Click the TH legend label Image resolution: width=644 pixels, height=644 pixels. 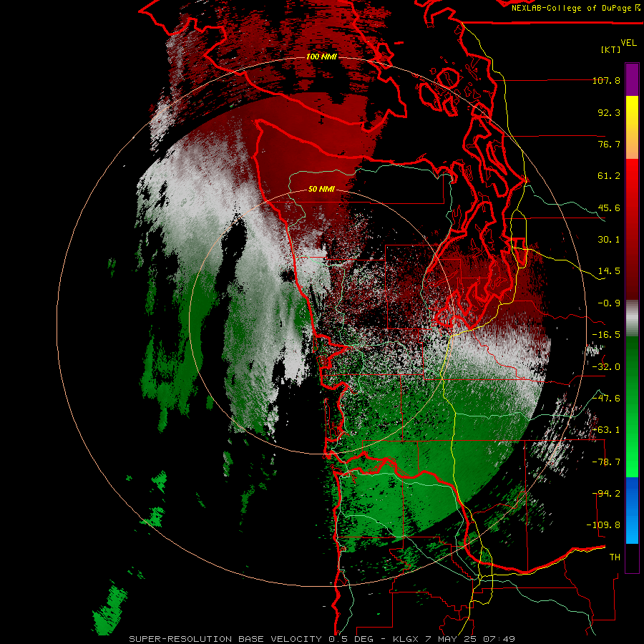(x=615, y=557)
